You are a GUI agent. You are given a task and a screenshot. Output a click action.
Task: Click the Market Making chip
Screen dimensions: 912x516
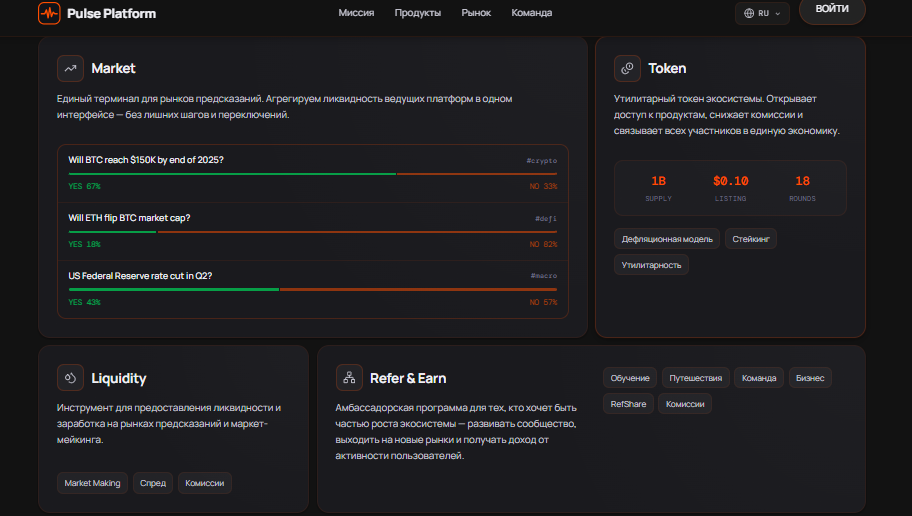[x=92, y=483]
